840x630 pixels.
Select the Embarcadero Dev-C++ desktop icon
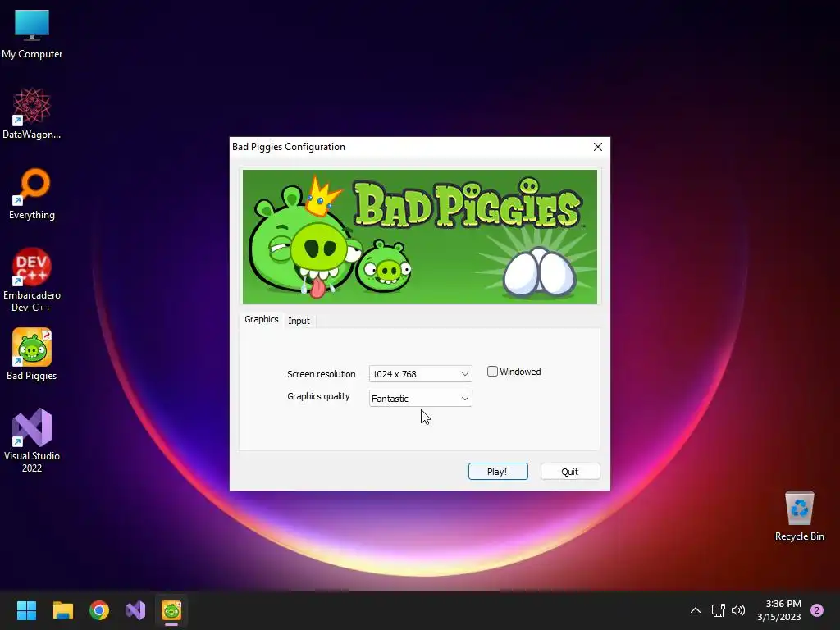click(x=32, y=280)
